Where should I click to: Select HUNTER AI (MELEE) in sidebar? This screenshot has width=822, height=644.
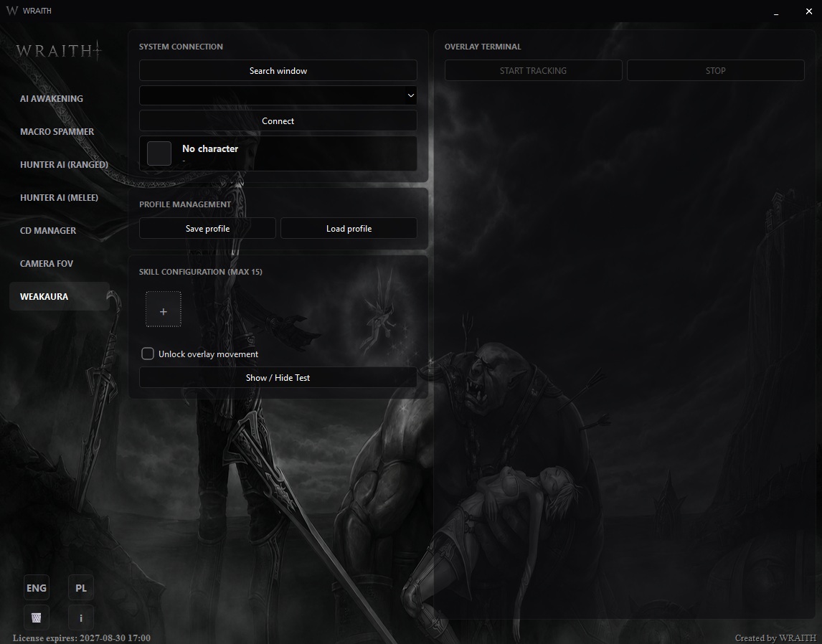point(59,197)
